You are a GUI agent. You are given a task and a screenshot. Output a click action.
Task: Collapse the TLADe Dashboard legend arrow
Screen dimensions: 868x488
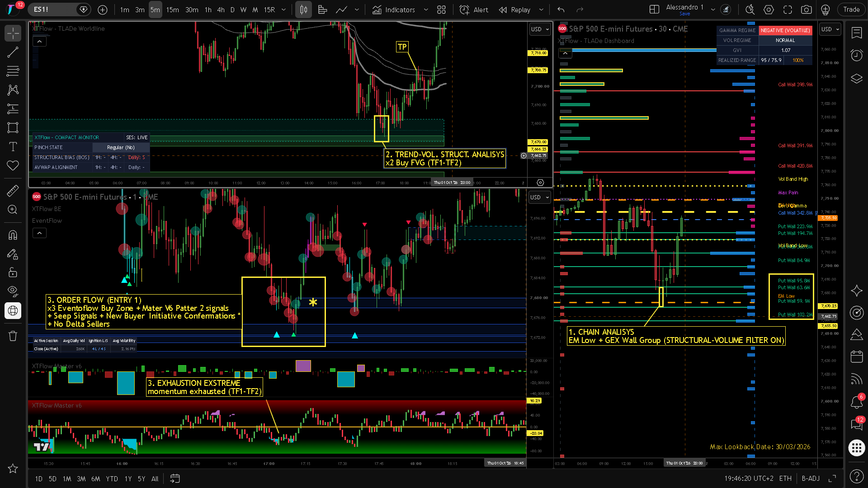[x=565, y=53]
